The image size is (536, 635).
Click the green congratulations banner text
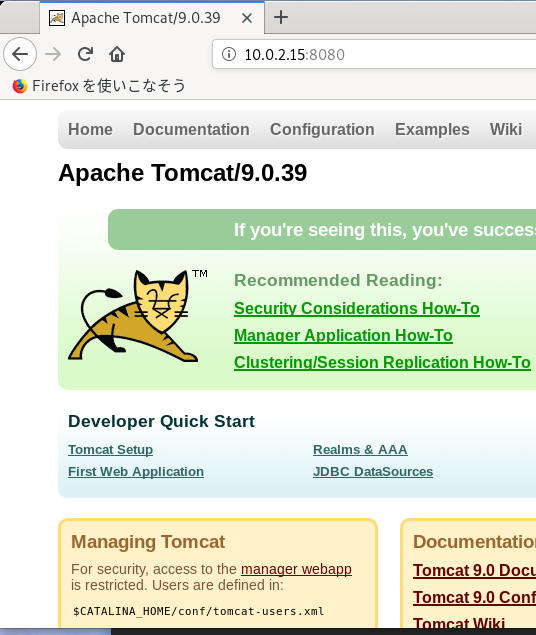385,230
